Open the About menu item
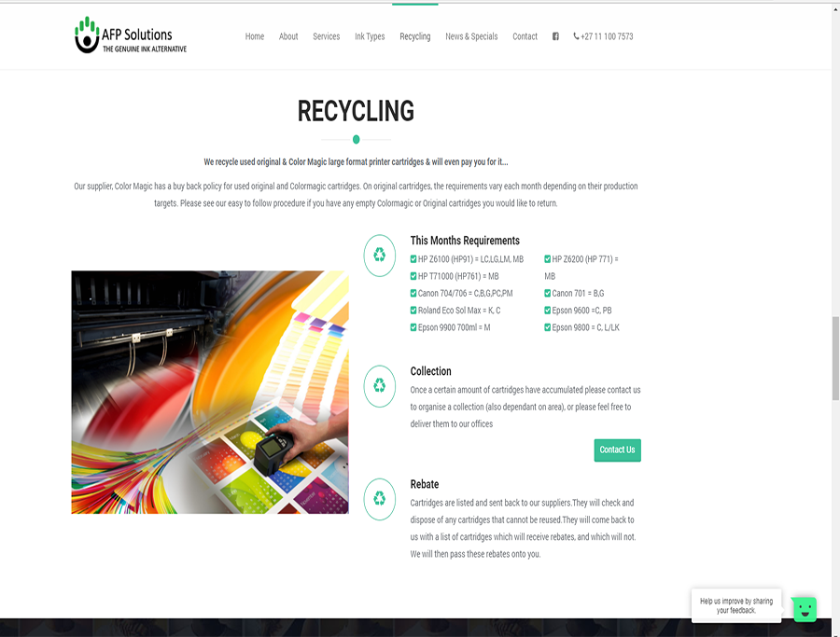 coord(288,36)
